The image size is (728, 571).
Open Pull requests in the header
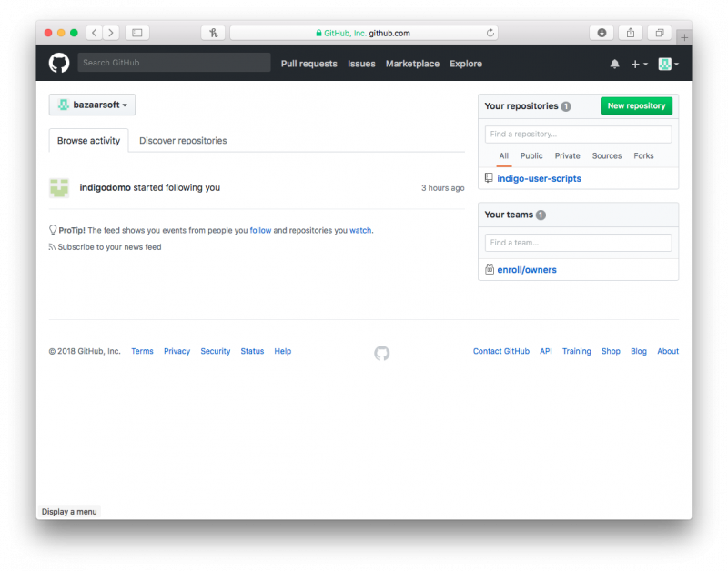click(x=308, y=64)
